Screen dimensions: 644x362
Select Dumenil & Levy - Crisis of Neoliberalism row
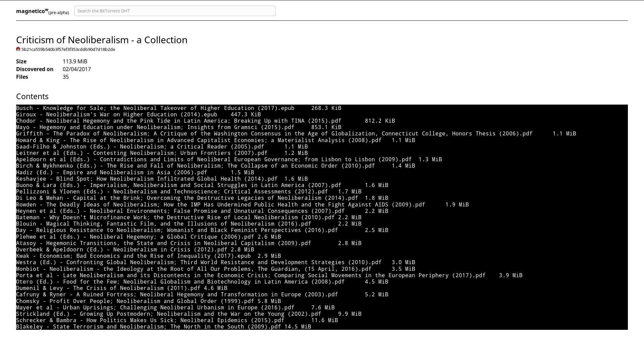122,288
